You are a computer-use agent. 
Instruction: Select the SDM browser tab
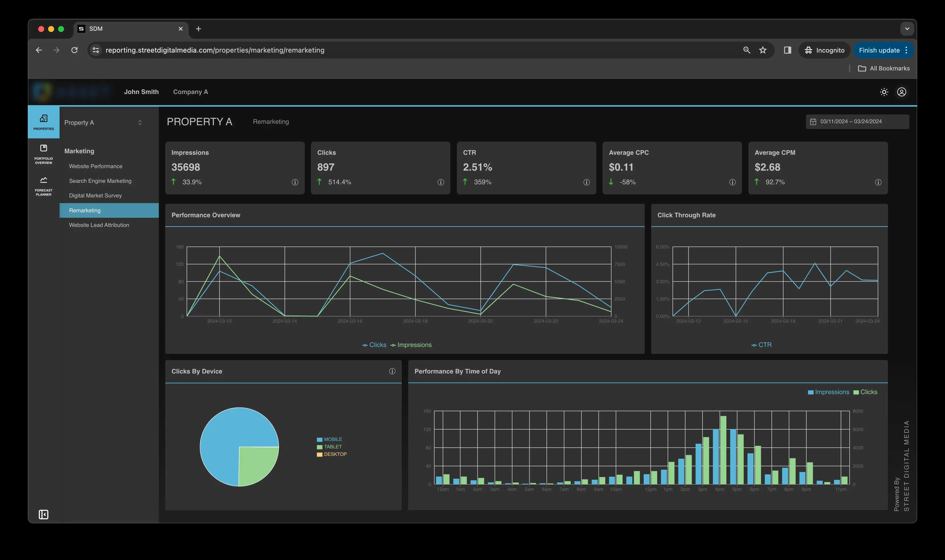pos(130,29)
